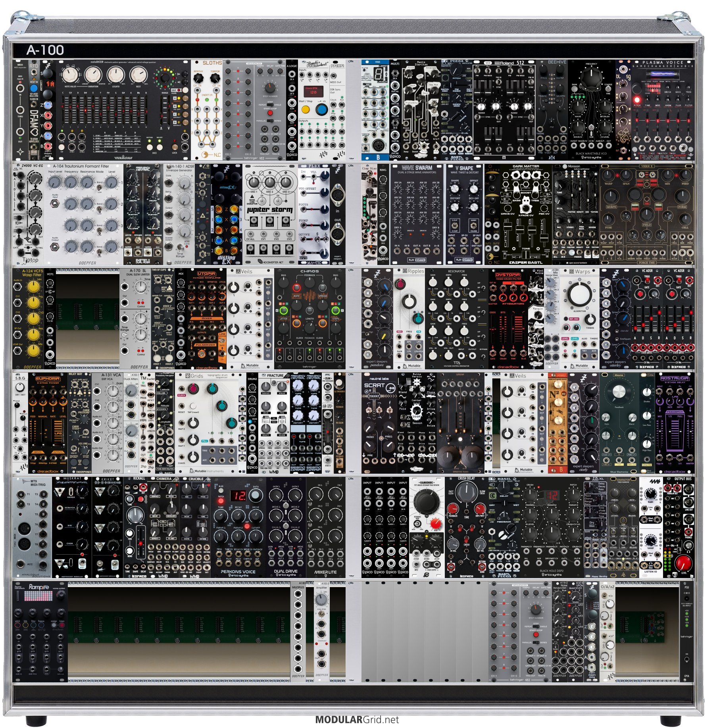The width and height of the screenshot is (715, 728).
Task: Open the MODULARGrid.net link below the rack
Action: [357, 720]
